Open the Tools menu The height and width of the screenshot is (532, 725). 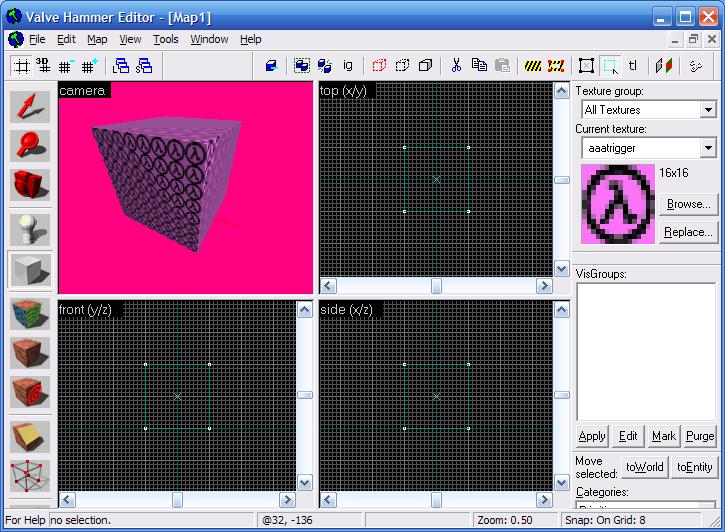point(166,39)
